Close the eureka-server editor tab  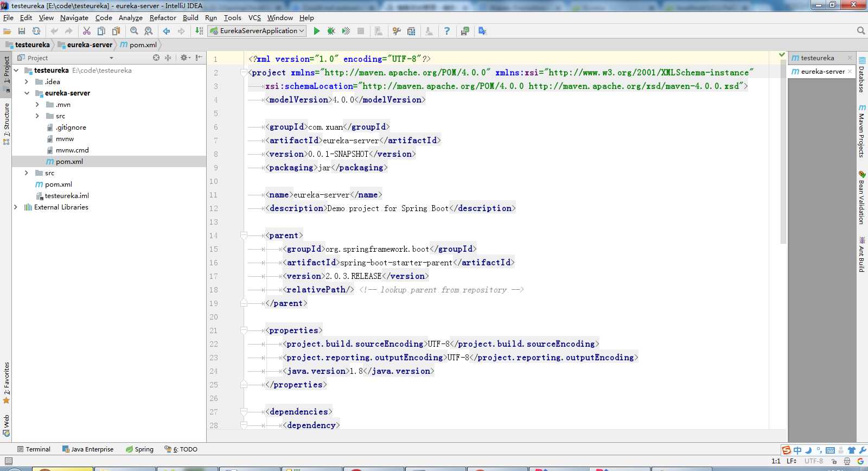tap(850, 72)
